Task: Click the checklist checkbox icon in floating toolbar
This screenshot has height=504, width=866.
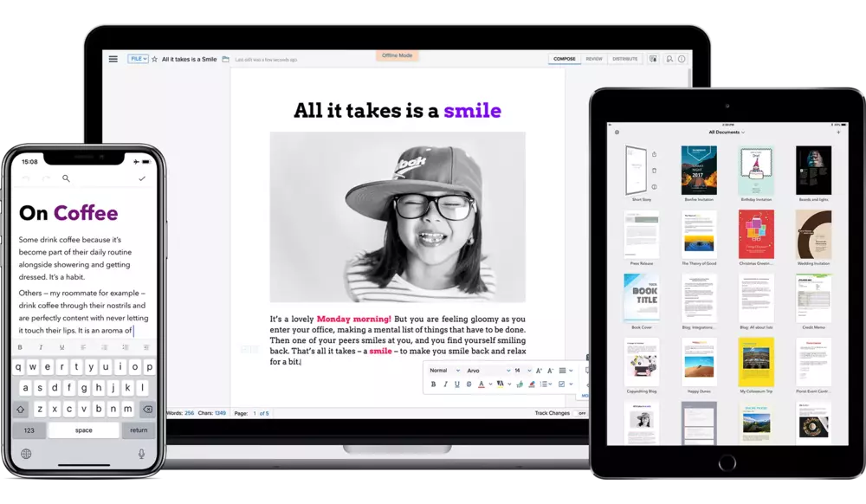Action: pyautogui.click(x=562, y=384)
